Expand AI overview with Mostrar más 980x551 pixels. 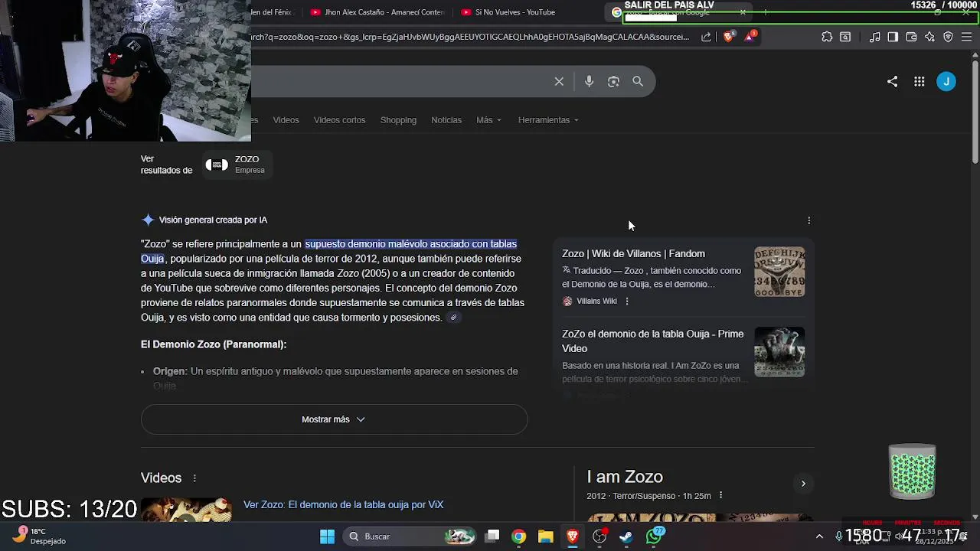click(334, 419)
